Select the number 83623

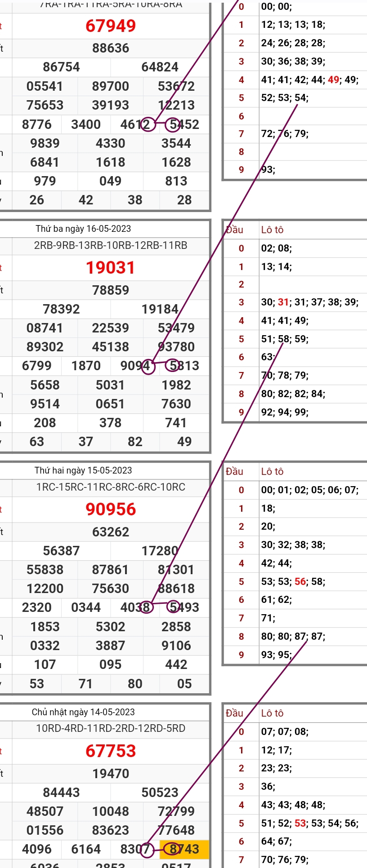[x=111, y=830]
